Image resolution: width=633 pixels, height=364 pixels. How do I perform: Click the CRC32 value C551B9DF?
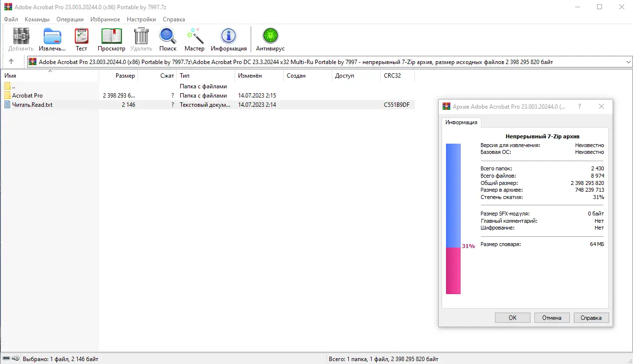coord(396,104)
